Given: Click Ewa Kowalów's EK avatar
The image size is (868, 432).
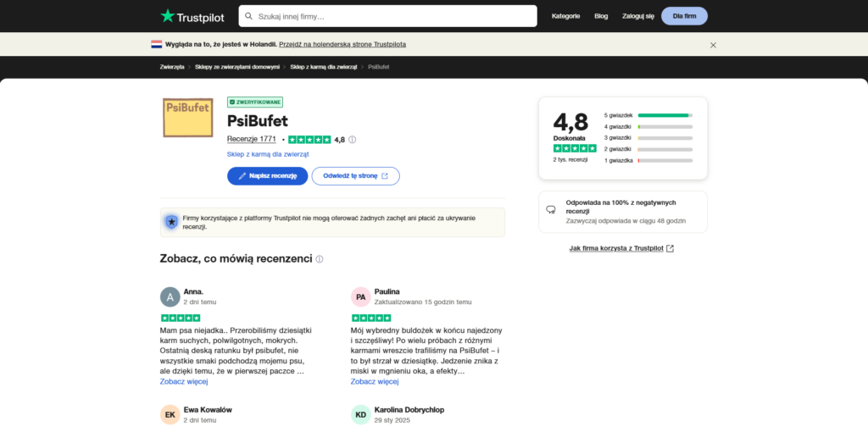Looking at the screenshot, I should [x=170, y=414].
